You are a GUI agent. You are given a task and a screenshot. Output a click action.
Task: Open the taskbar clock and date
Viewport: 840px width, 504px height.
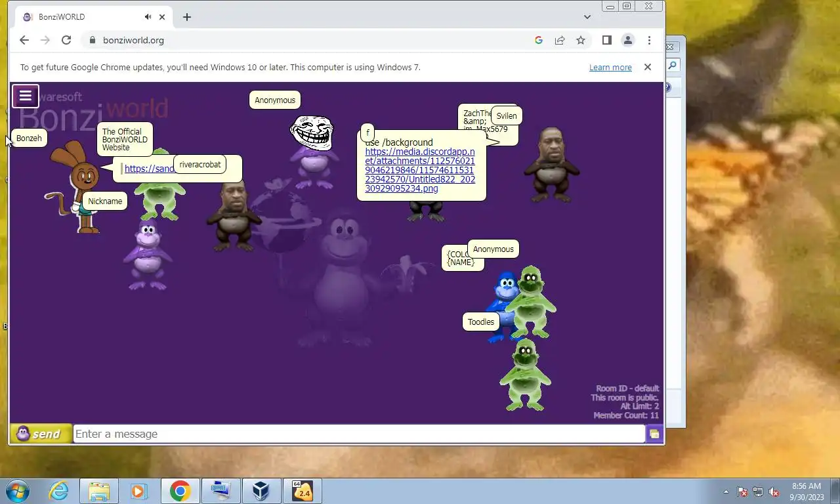pos(807,491)
